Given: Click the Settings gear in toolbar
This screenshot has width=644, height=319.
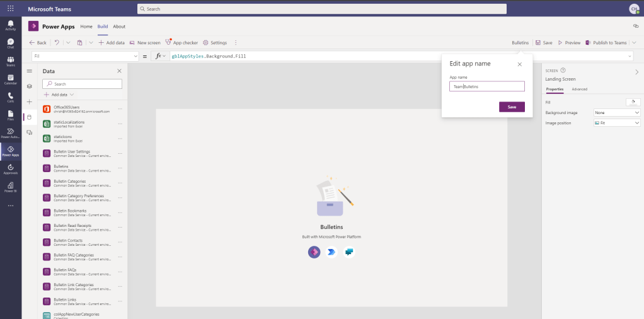Looking at the screenshot, I should [214, 43].
